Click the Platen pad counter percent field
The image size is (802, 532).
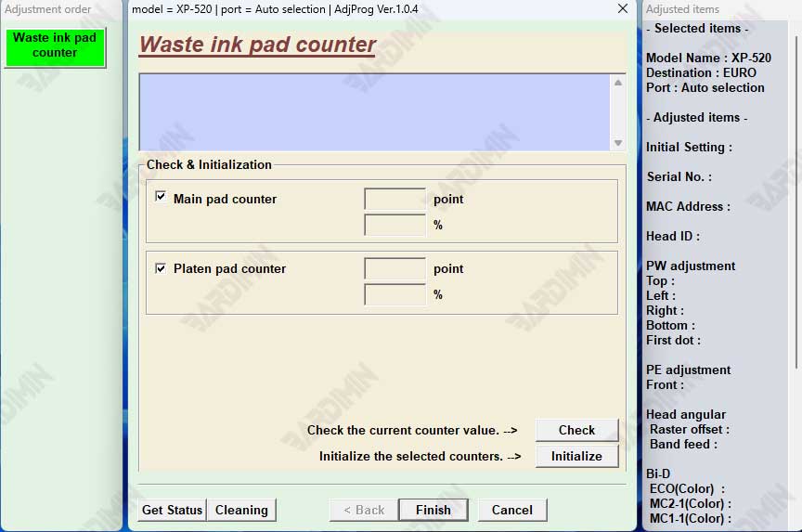(x=395, y=294)
